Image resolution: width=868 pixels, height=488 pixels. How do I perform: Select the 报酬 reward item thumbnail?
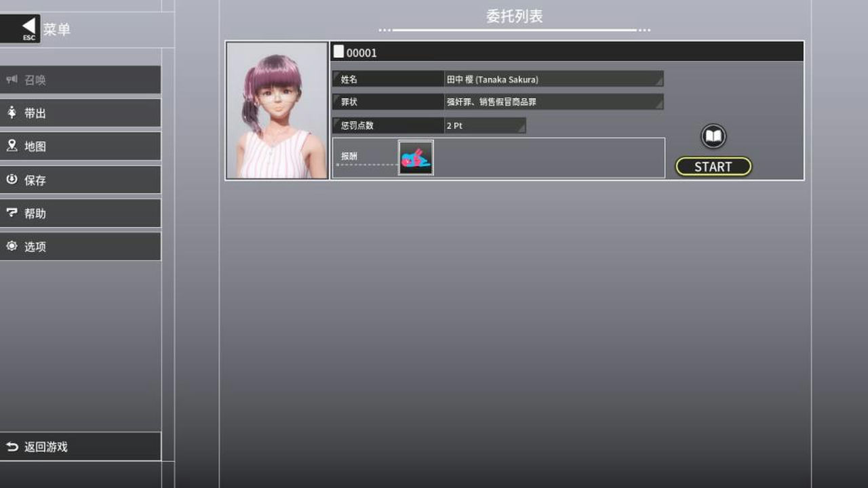(416, 157)
